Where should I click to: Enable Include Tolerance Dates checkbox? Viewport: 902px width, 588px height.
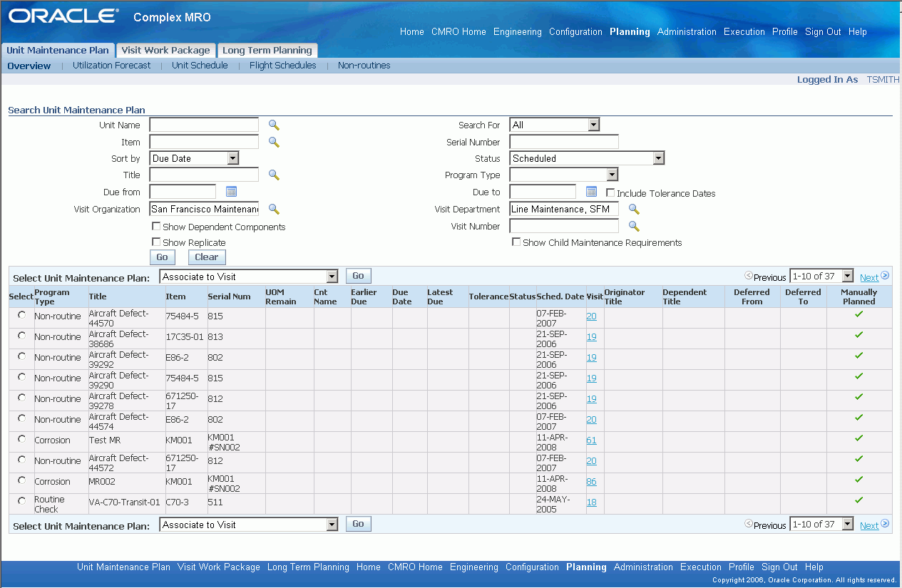(610, 192)
